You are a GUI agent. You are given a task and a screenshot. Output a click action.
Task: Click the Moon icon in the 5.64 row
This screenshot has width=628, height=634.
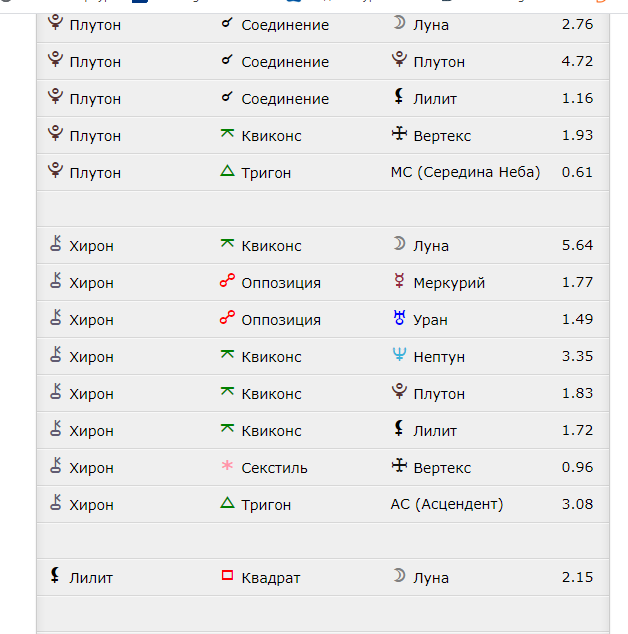399,243
